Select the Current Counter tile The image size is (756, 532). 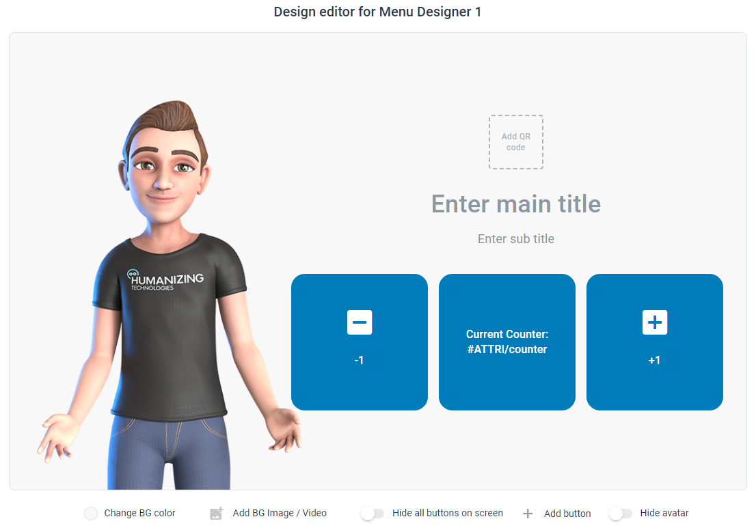507,342
